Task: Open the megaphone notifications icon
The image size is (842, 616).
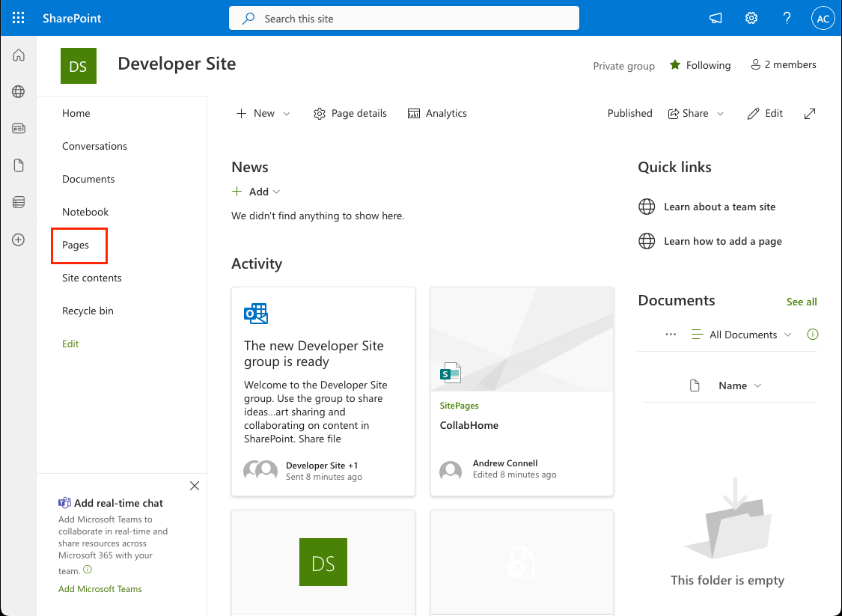Action: 716,18
